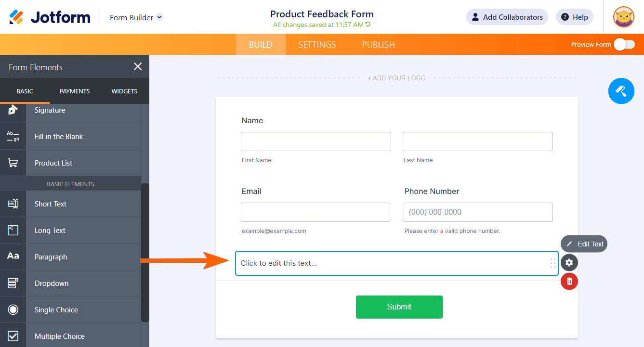The width and height of the screenshot is (644, 347).
Task: Switch to the SETTINGS tab
Action: [317, 44]
